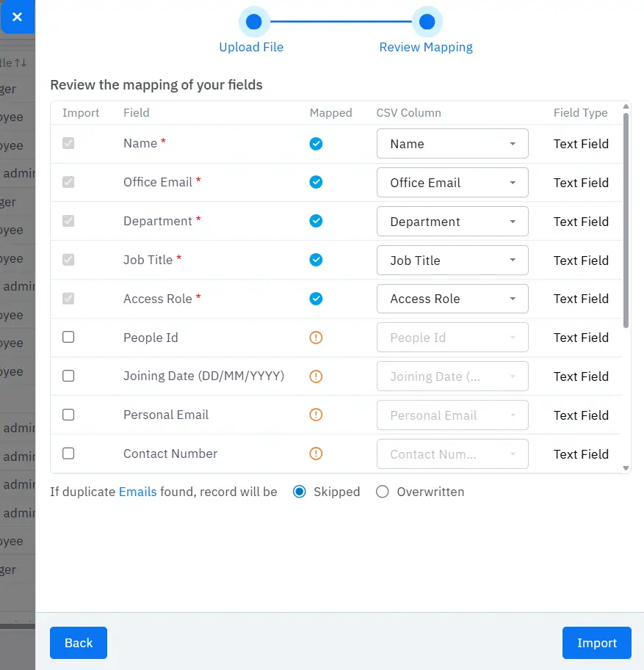Enable the People Id import checkbox
The width and height of the screenshot is (644, 670).
click(x=68, y=337)
